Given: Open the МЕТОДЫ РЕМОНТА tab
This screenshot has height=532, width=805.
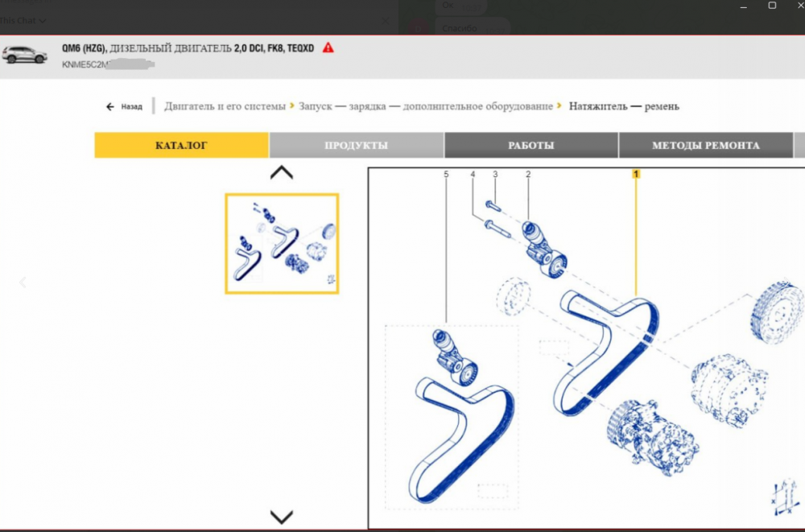Looking at the screenshot, I should pyautogui.click(x=706, y=146).
